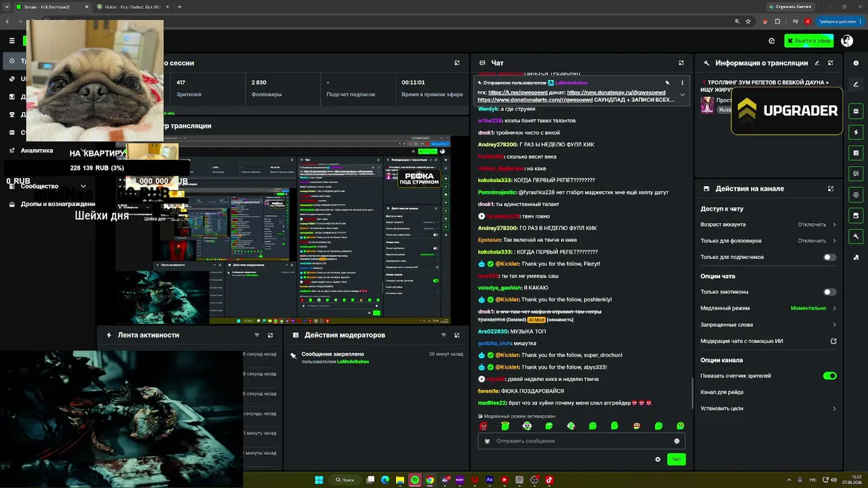
Task: Open Spotify from the taskbar
Action: click(x=415, y=480)
